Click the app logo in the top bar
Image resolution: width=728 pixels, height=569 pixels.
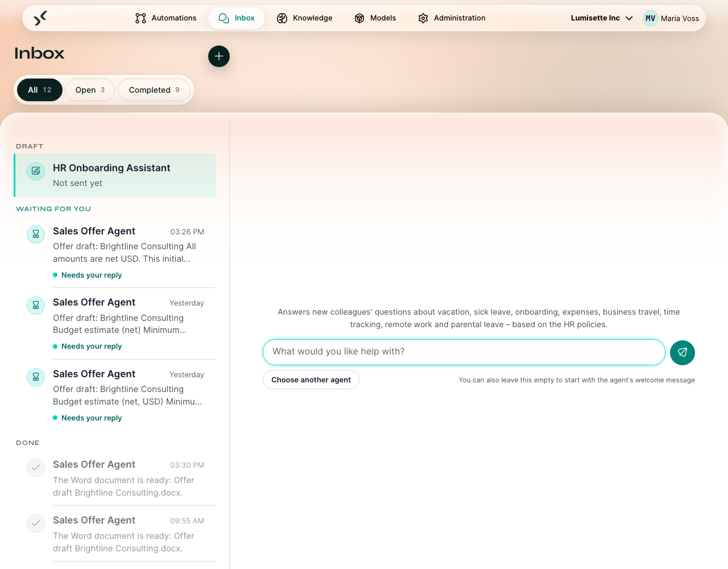[x=40, y=18]
